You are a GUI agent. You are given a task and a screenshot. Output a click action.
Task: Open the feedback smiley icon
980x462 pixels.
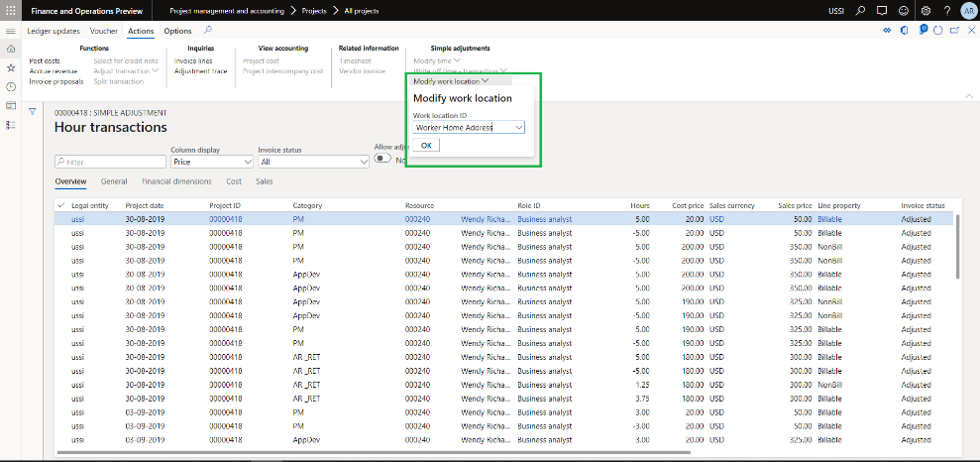click(902, 11)
